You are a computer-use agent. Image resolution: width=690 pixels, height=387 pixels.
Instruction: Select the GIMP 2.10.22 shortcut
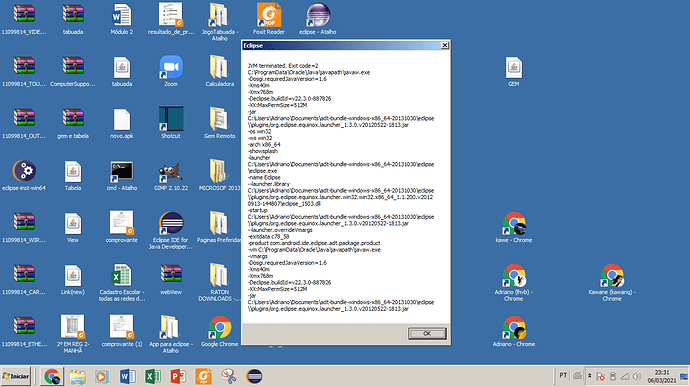click(171, 175)
